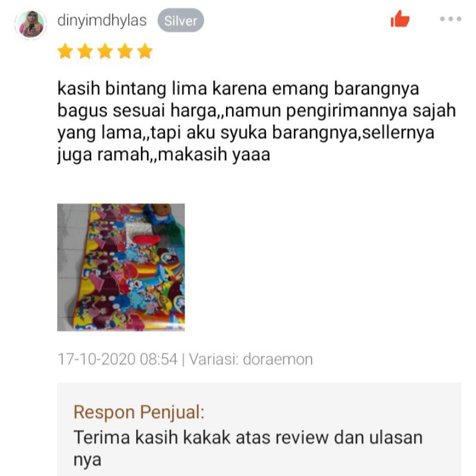
Task: Click the fifth rating star
Action: pyautogui.click(x=145, y=51)
